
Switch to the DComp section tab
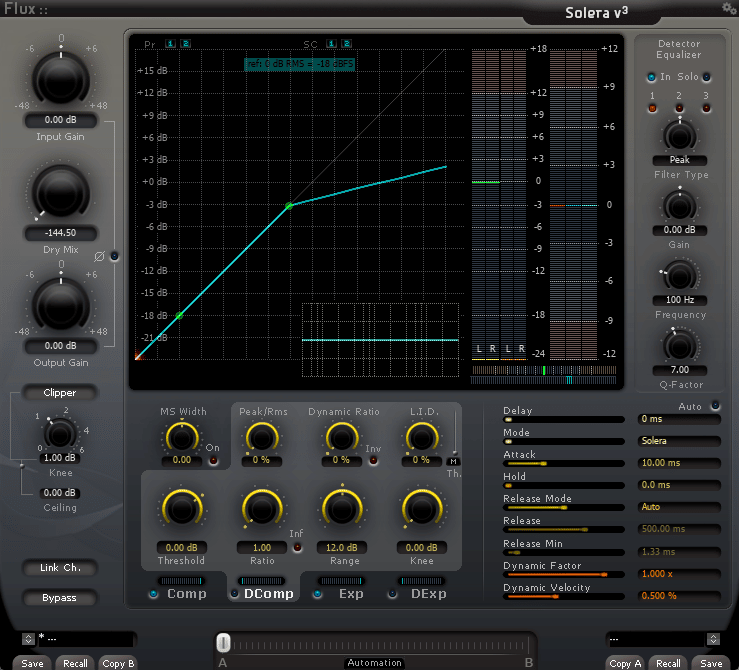(x=268, y=593)
